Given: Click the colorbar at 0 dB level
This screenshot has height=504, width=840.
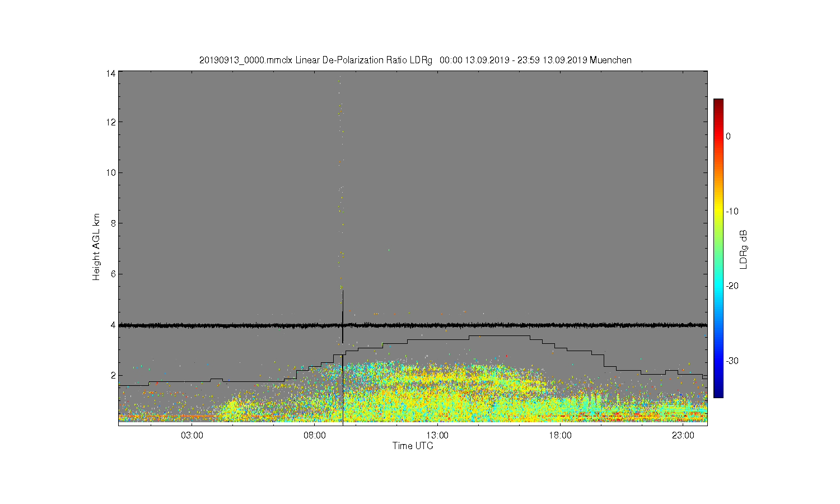Looking at the screenshot, I should click(718, 136).
